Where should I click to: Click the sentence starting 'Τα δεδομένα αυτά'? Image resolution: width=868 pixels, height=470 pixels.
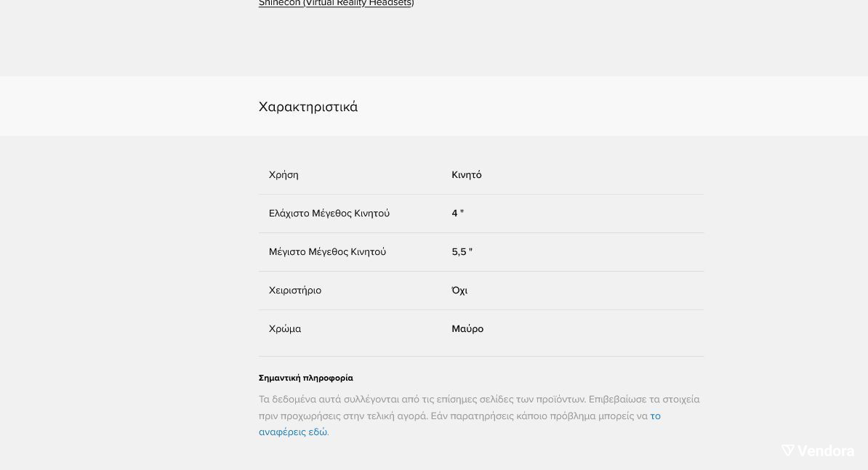pos(422,400)
